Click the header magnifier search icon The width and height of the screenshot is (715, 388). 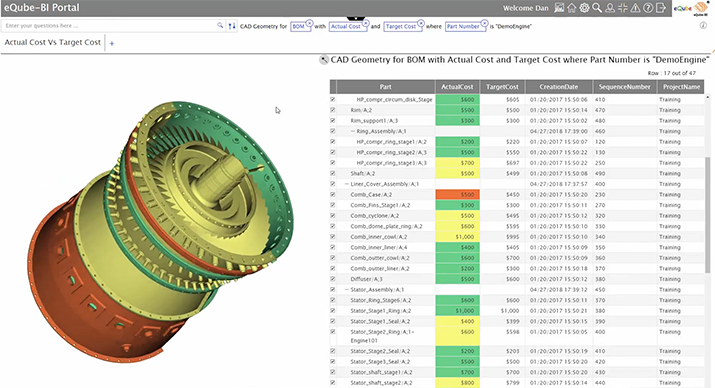pyautogui.click(x=597, y=8)
